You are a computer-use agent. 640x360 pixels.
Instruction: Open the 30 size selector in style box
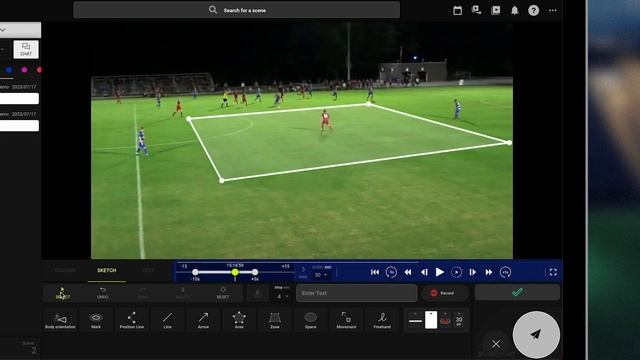pyautogui.click(x=459, y=320)
